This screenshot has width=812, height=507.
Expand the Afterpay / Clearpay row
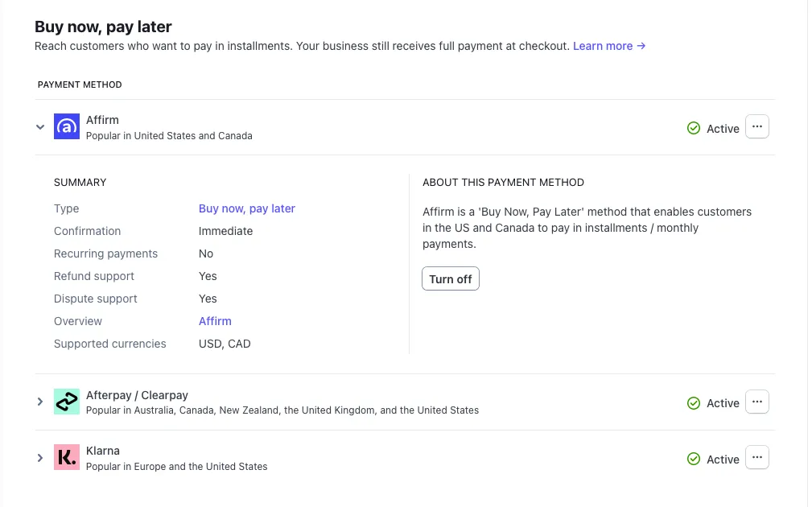tap(40, 402)
